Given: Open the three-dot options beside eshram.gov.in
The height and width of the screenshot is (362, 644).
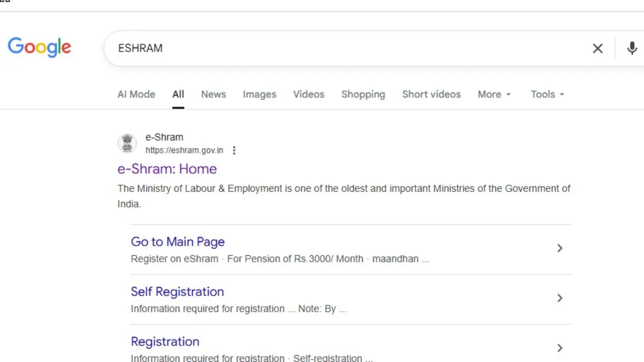Looking at the screenshot, I should tap(235, 151).
